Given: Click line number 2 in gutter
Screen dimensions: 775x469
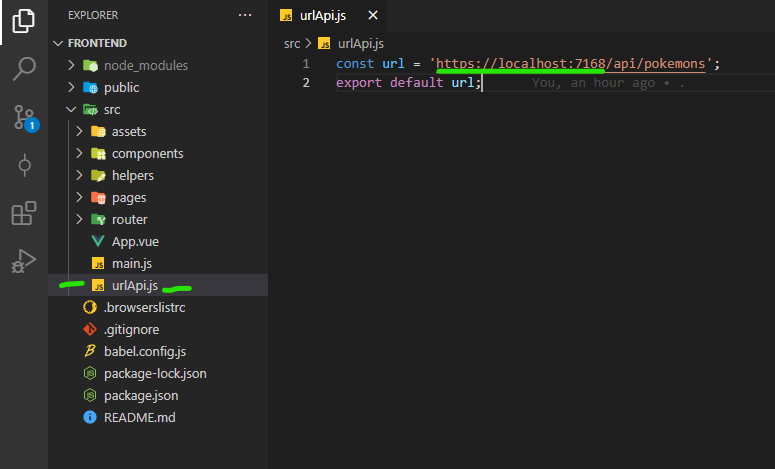Looking at the screenshot, I should pos(306,83).
